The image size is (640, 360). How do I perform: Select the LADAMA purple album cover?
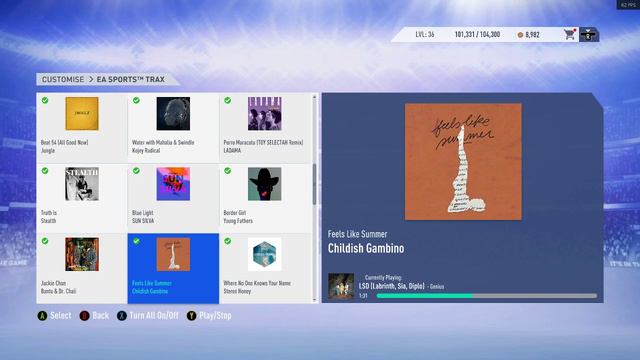coord(264,113)
